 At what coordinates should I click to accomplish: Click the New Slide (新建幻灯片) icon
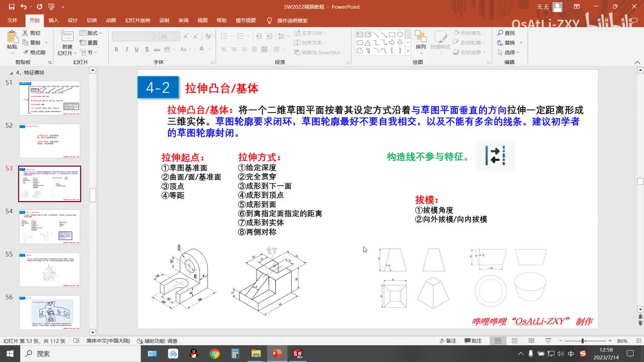tap(67, 36)
